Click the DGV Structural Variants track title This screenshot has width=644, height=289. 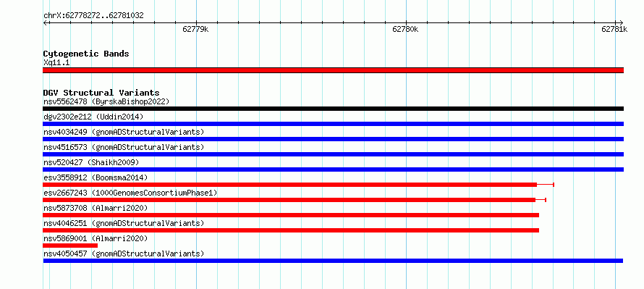101,93
